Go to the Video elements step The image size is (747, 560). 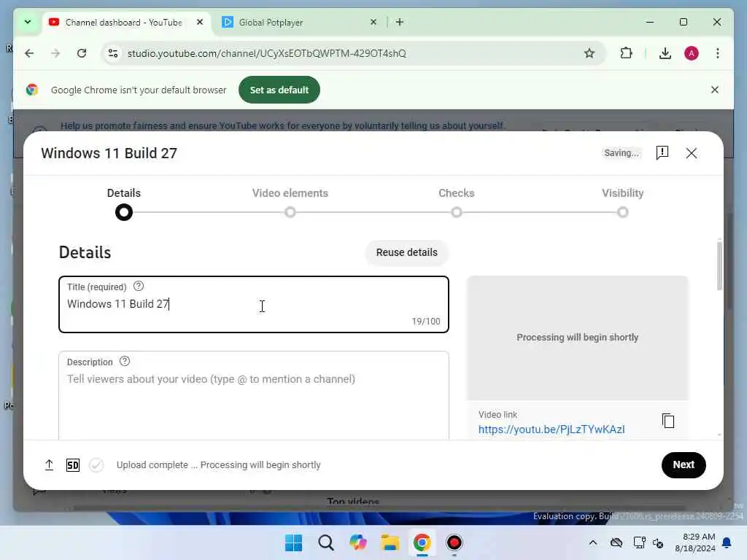[x=290, y=192]
